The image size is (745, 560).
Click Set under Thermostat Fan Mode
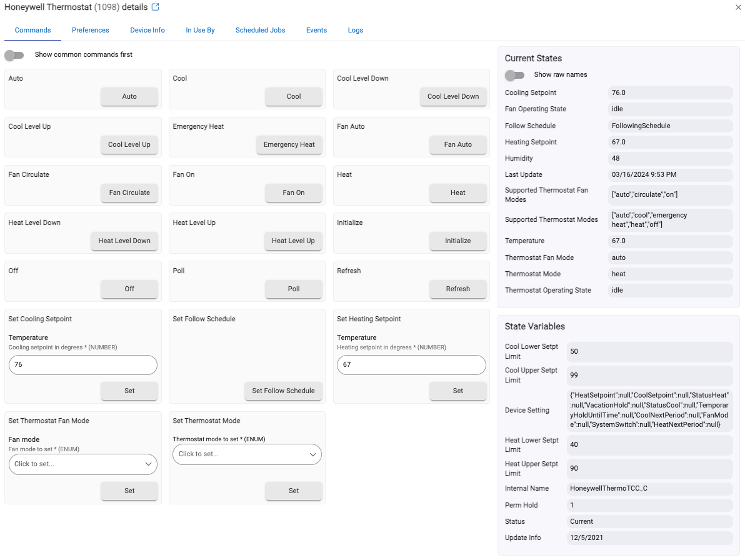pos(129,491)
